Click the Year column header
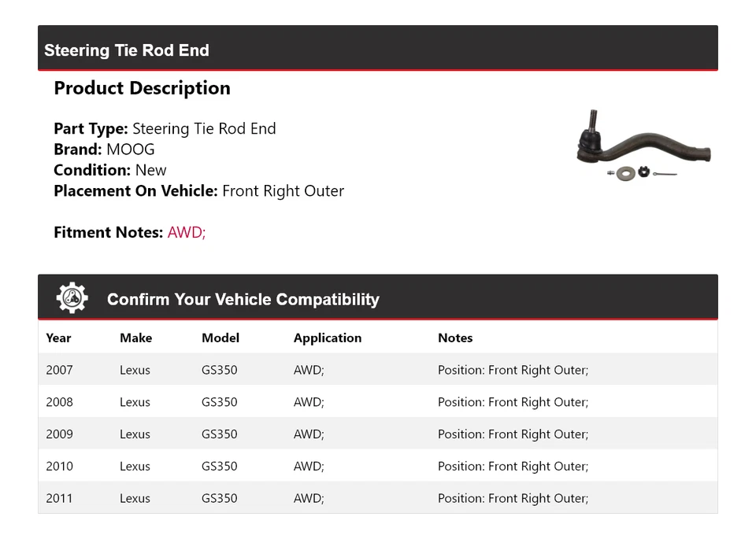Image resolution: width=756 pixels, height=539 pixels. [x=58, y=338]
